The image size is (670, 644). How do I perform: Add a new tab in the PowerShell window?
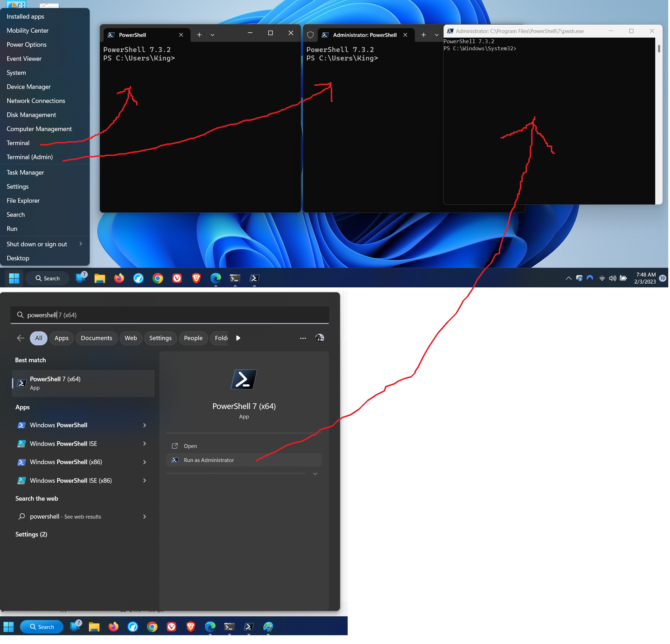(x=199, y=35)
